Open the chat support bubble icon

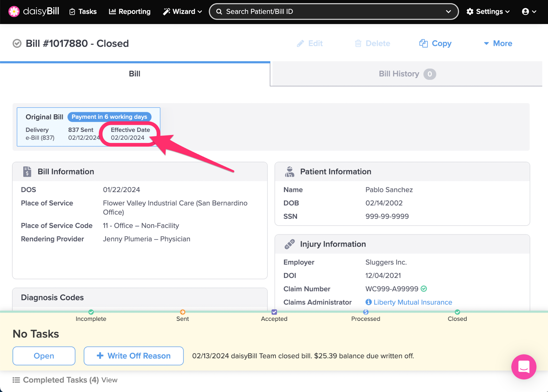(x=523, y=367)
